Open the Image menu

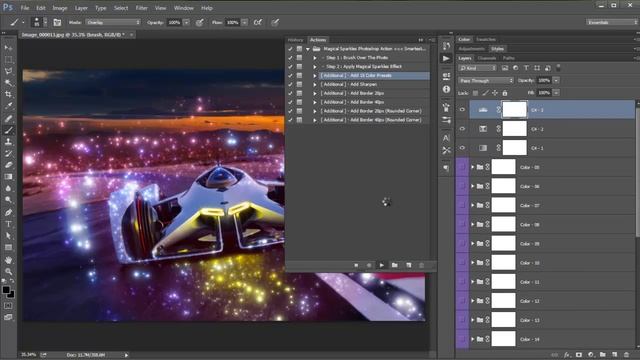60,8
